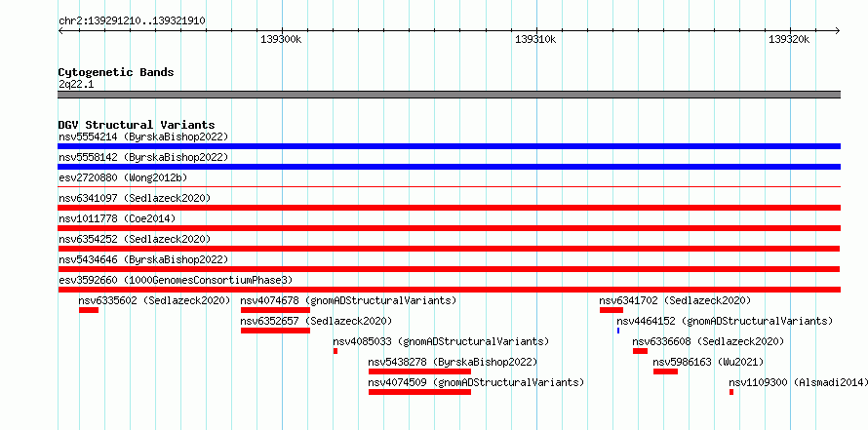Select nsv5986163 (Wu2021) variant label
This screenshot has width=868, height=430.
pyautogui.click(x=708, y=362)
